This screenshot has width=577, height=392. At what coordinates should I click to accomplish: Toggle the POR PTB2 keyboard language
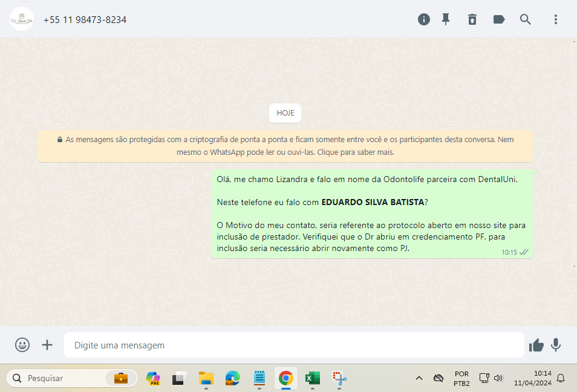coord(461,378)
